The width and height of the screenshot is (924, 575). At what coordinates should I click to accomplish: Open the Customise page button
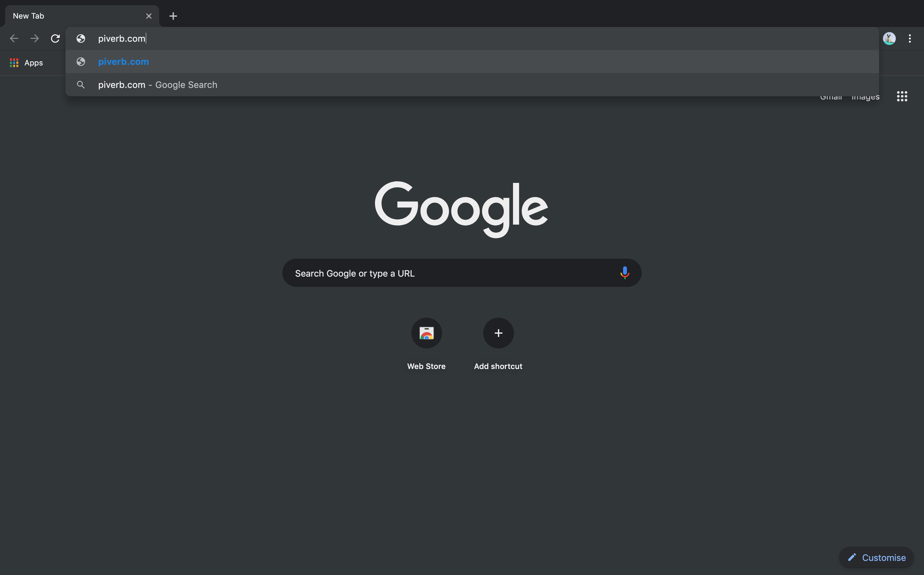pyautogui.click(x=877, y=557)
